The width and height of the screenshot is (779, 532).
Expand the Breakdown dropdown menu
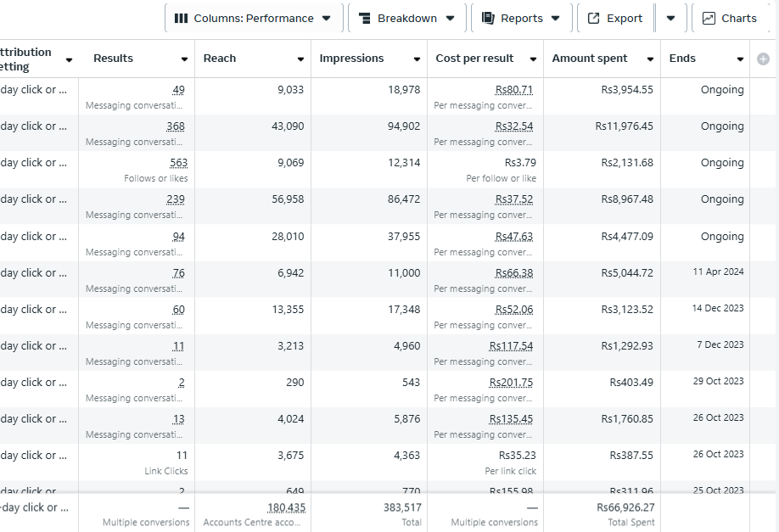coord(450,19)
